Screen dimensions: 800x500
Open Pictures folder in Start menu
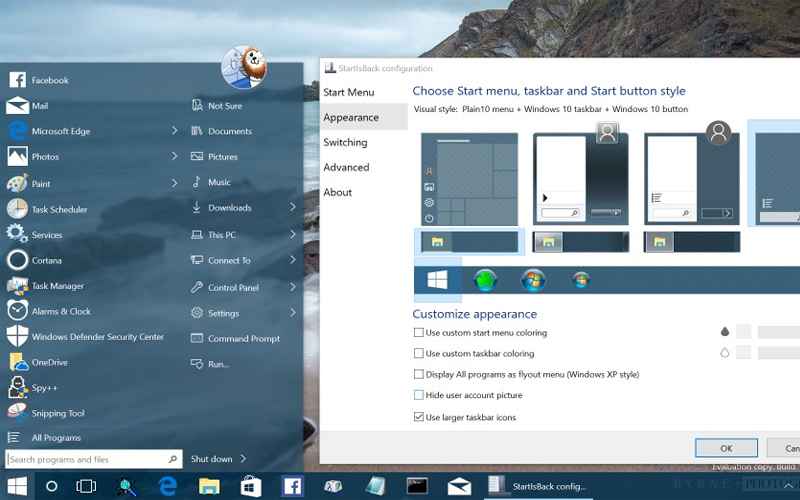coord(214,157)
